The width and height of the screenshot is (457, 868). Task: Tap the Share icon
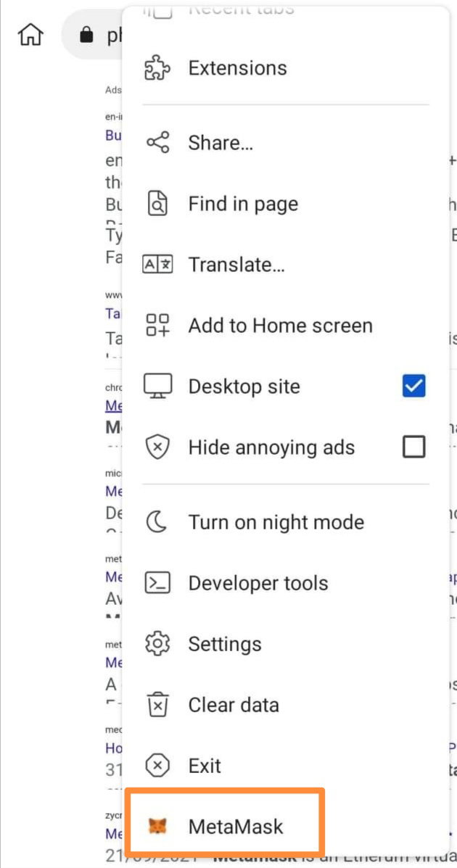click(158, 143)
